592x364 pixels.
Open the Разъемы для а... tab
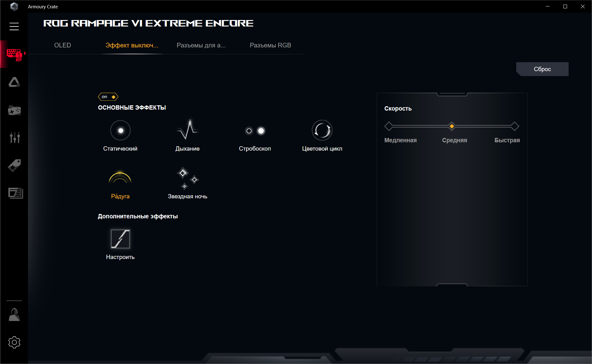(x=201, y=45)
